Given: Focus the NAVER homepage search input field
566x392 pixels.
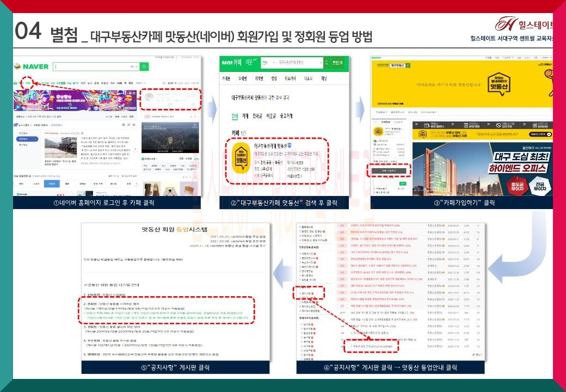Looking at the screenshot, I should click(x=96, y=67).
